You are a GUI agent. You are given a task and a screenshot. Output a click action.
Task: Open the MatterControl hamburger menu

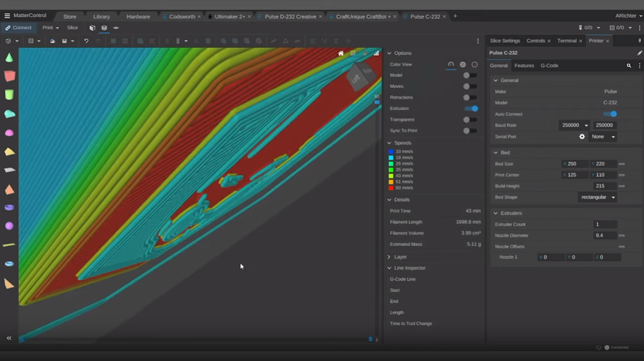7,16
